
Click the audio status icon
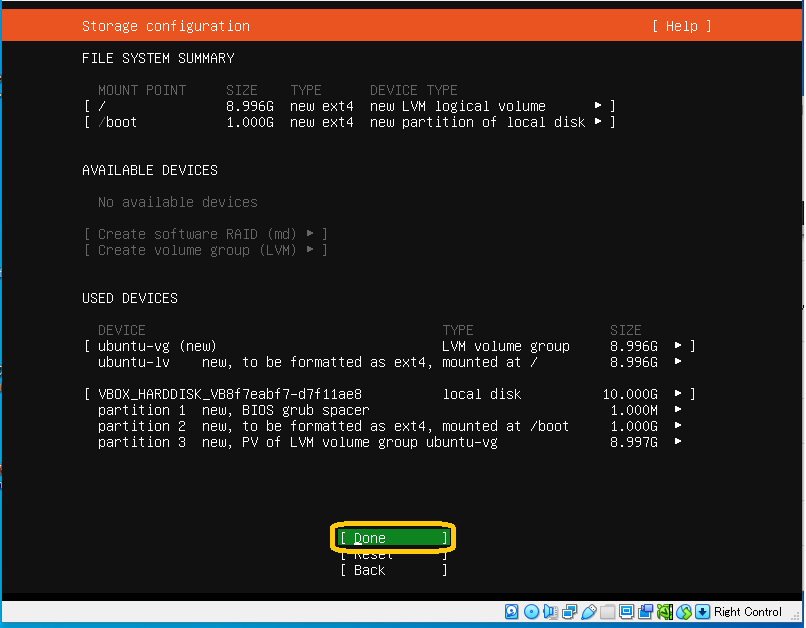point(550,611)
